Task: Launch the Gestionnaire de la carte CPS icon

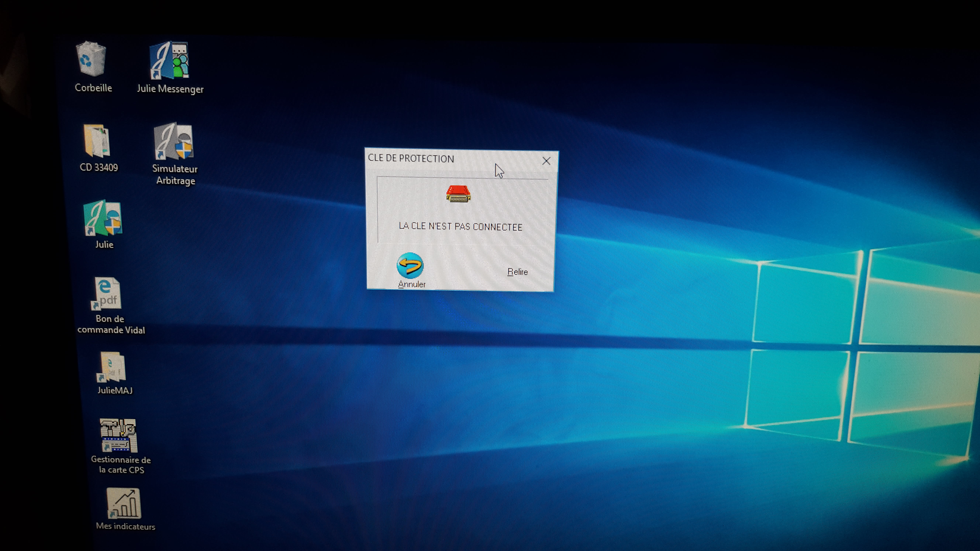Action: coord(118,435)
